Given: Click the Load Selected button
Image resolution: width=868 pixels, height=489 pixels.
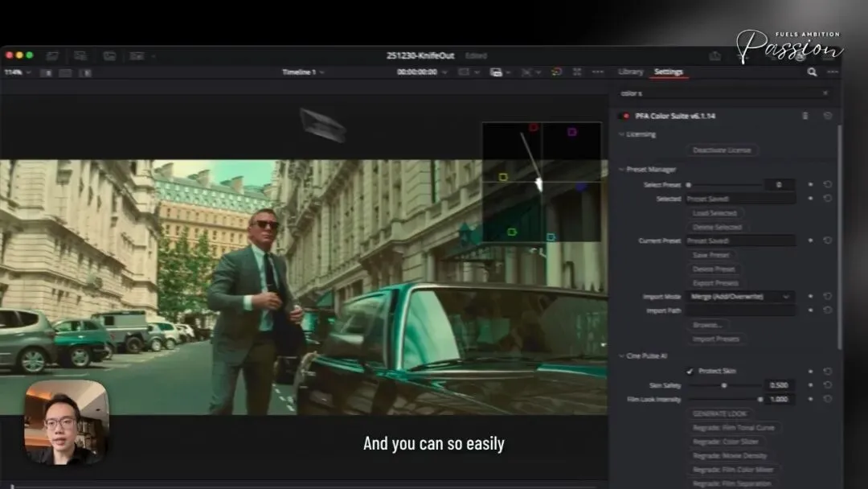Looking at the screenshot, I should coord(714,213).
